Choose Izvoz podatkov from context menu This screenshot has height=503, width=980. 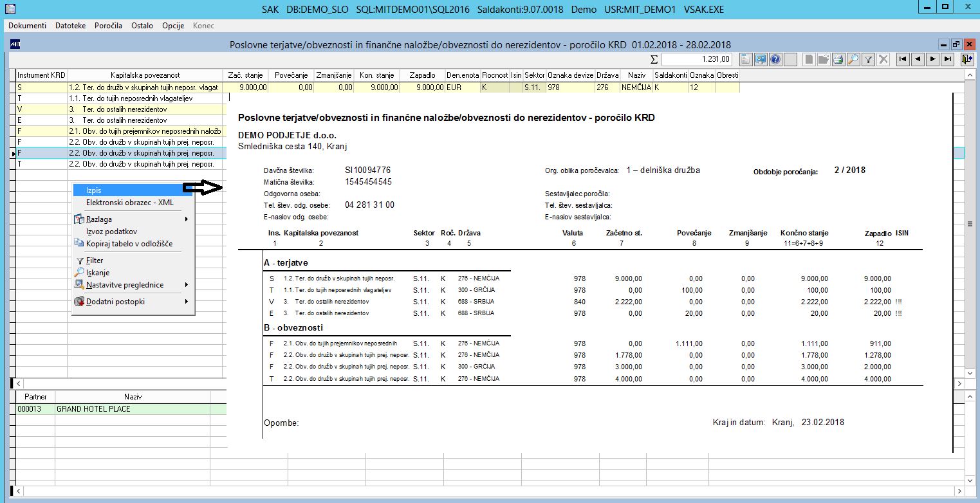(x=133, y=232)
